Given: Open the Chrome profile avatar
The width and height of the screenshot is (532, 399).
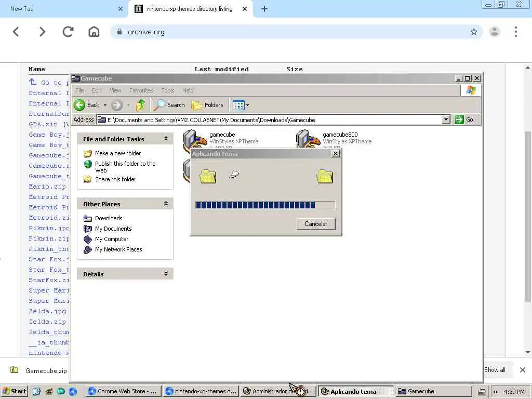Looking at the screenshot, I should click(495, 32).
